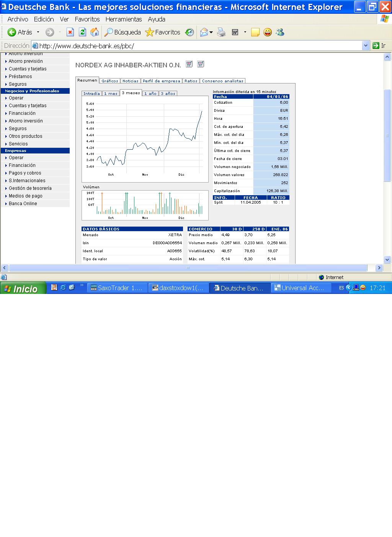
Task: Click the ISIN value DE000A0D6554
Action: (167, 243)
